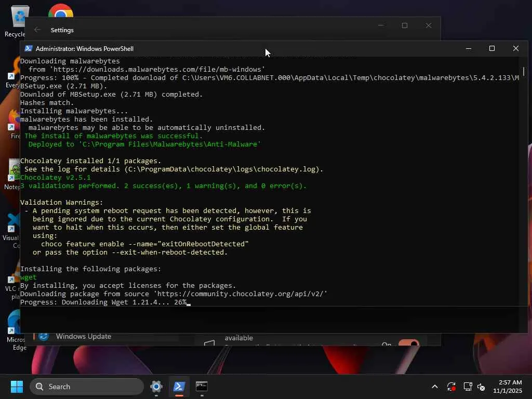
Task: Click the 'Hashes match.' output line
Action: pyautogui.click(x=47, y=102)
